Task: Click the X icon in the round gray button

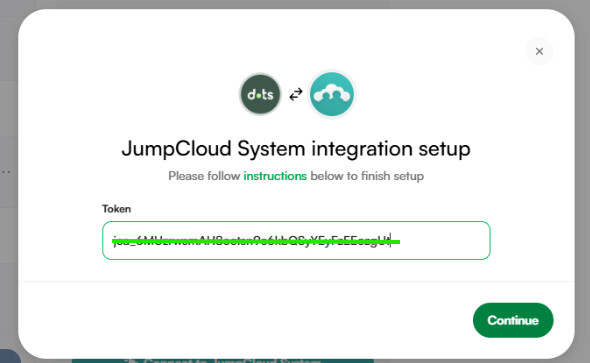Action: click(x=539, y=51)
